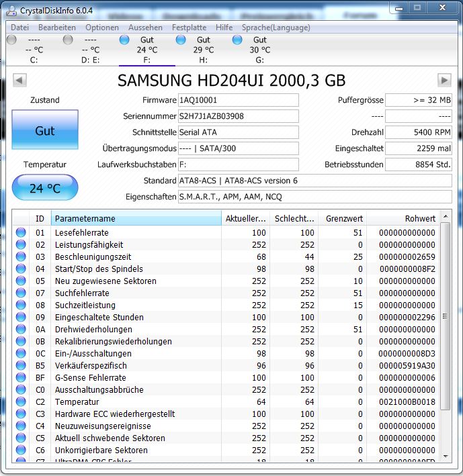Screen dimensions: 463x476
Task: Click the Puffergrösse value >= 32 MB
Action: click(419, 100)
